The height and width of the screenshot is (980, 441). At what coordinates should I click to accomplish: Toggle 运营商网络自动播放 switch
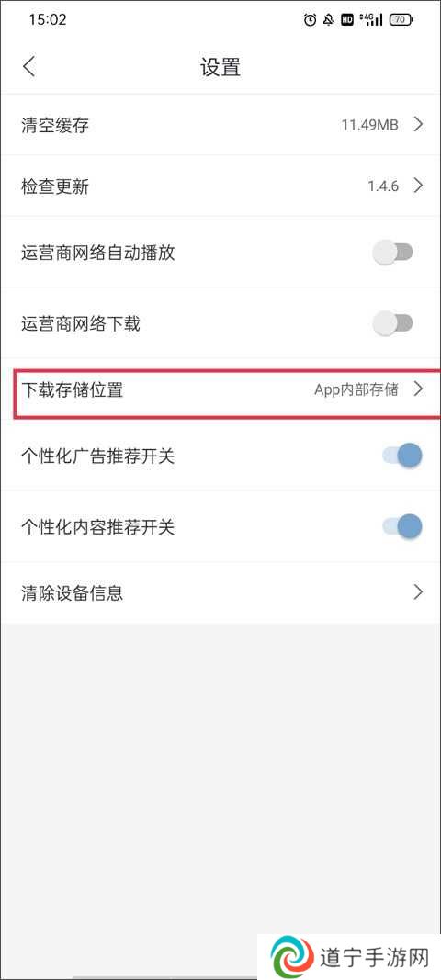(393, 253)
